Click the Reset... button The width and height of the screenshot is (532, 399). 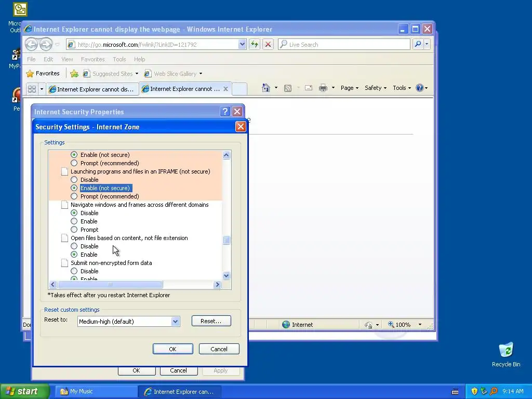211,321
